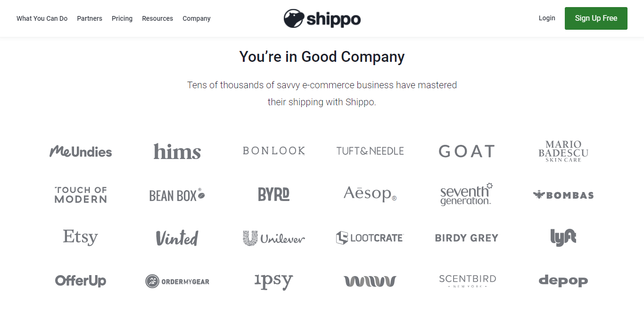Click the Bombas bee logo
Viewport: 644px width, 310px height.
point(563,195)
